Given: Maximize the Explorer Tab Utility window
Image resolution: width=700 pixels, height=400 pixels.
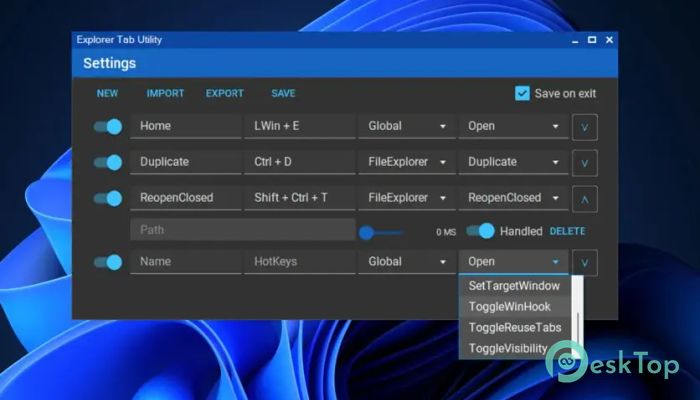Looking at the screenshot, I should pyautogui.click(x=592, y=40).
